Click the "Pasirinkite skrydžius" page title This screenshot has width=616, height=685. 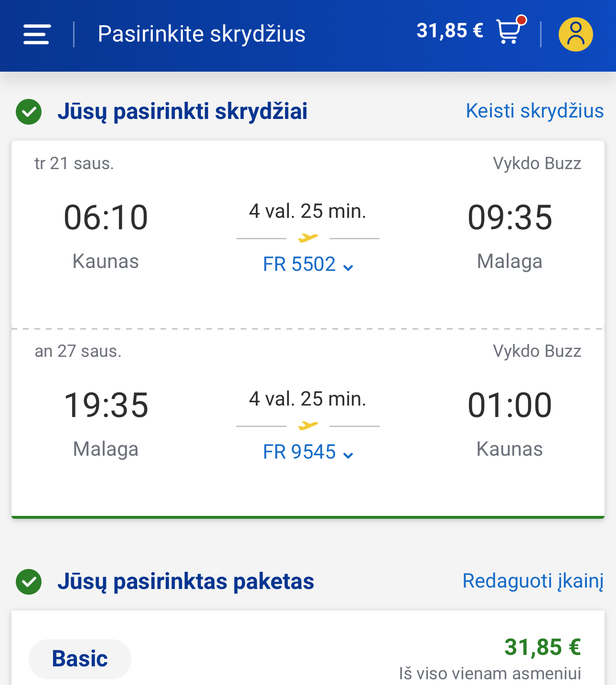202,34
